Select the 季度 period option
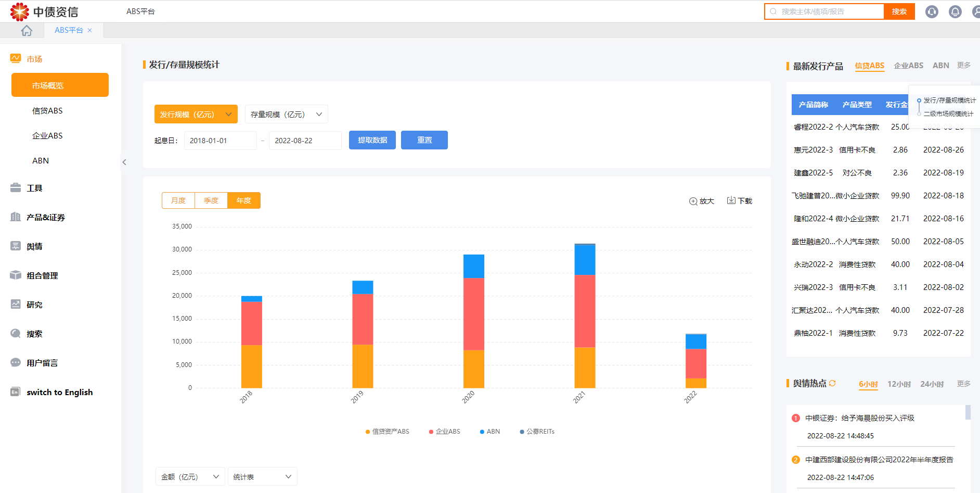 click(211, 200)
